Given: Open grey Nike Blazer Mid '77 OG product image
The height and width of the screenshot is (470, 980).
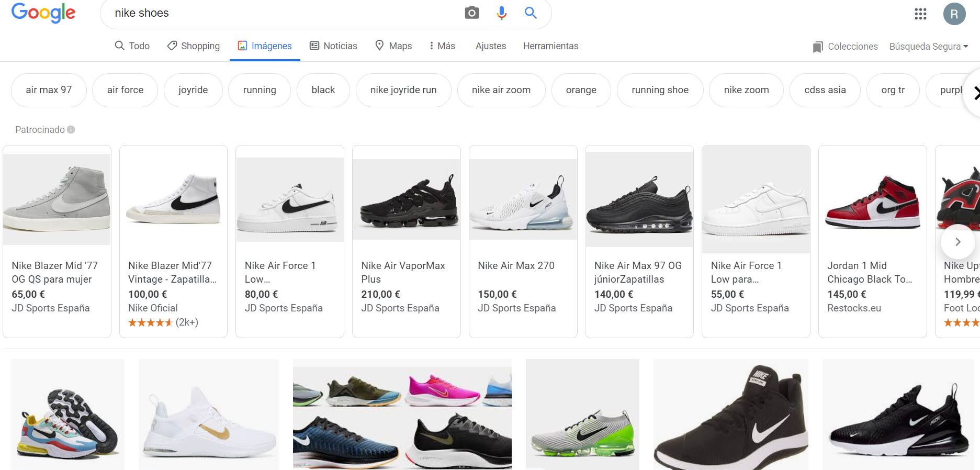Looking at the screenshot, I should tap(57, 199).
